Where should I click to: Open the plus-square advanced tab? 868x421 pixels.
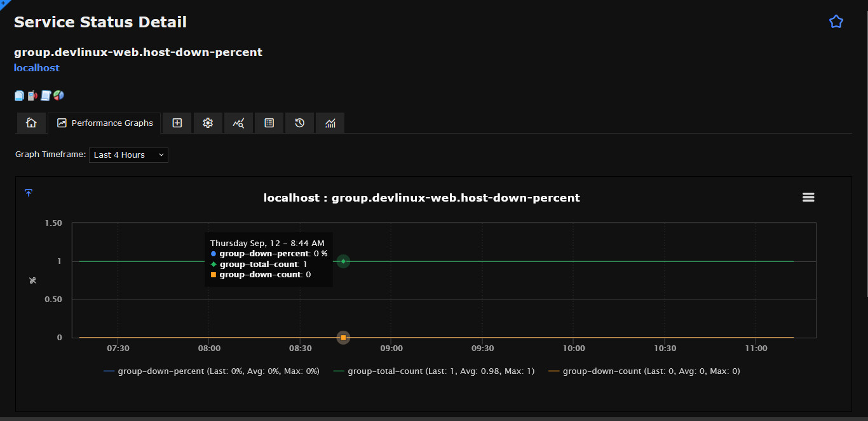tap(177, 123)
